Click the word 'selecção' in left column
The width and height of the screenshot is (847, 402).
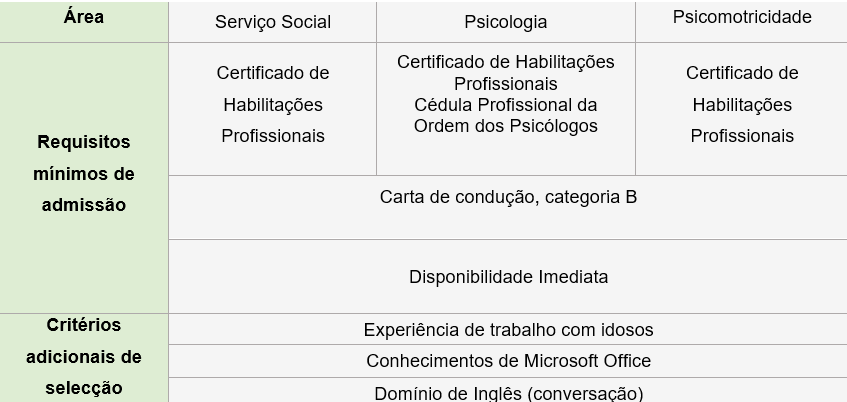pyautogui.click(x=84, y=388)
